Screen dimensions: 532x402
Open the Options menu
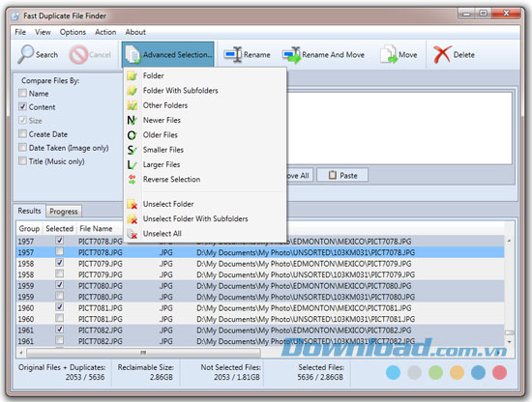73,32
